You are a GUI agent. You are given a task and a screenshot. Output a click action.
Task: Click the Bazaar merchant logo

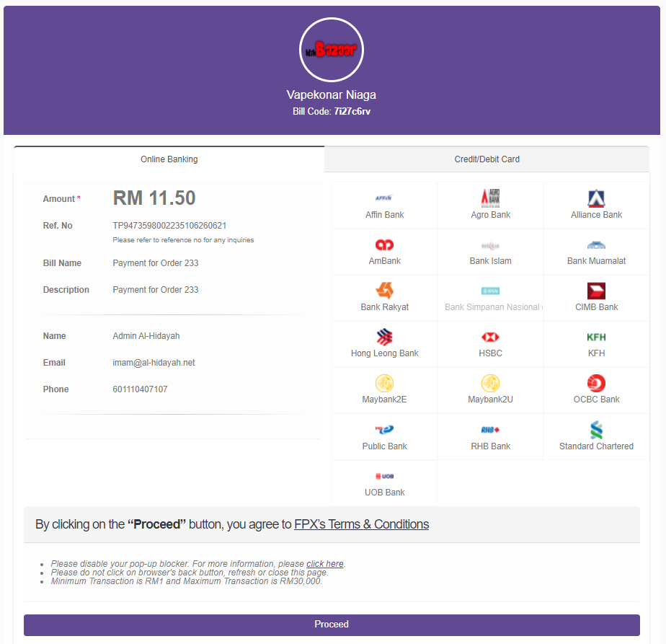[332, 50]
